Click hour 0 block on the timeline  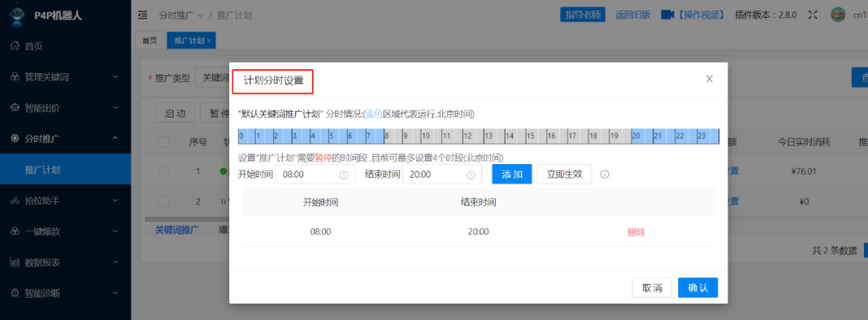click(x=247, y=136)
